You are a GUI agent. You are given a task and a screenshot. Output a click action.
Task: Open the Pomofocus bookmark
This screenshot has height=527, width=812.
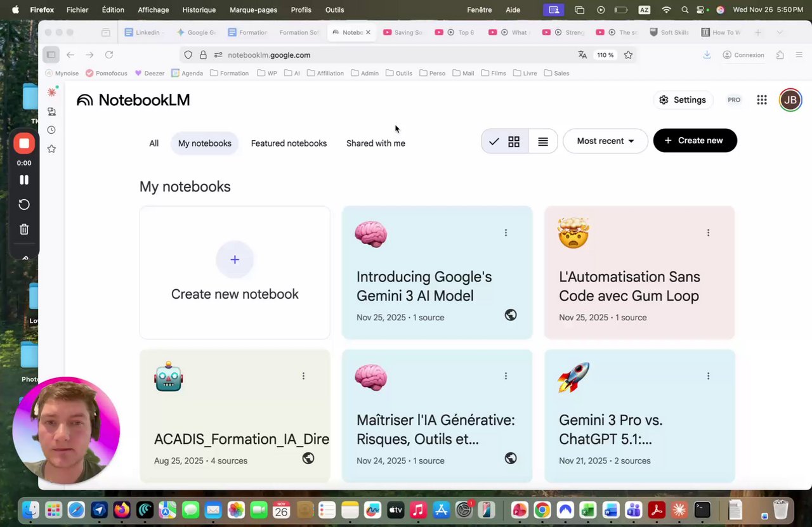(107, 73)
